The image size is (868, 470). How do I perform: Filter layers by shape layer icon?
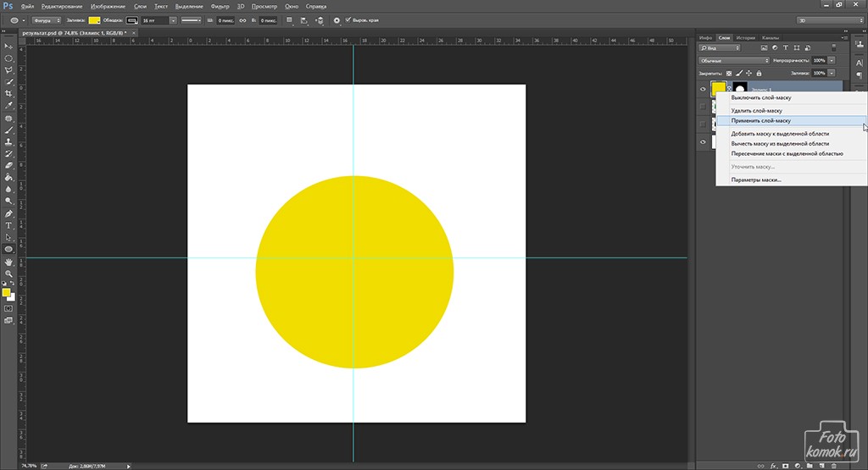click(x=797, y=48)
